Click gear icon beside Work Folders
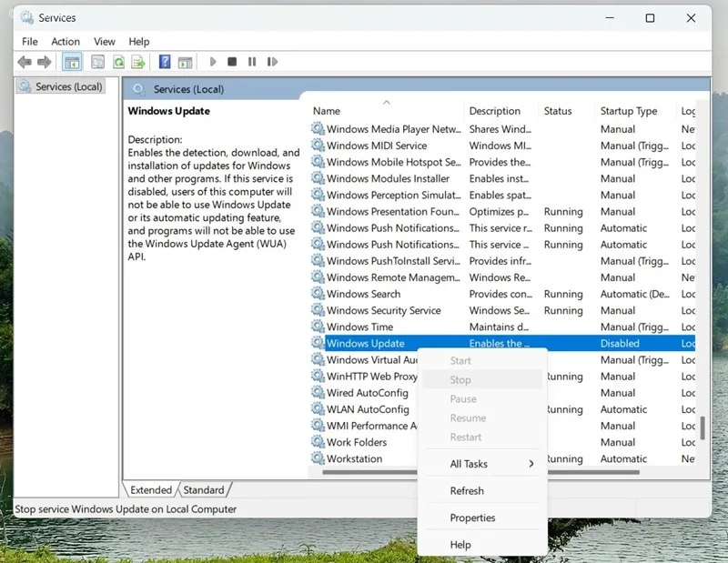The width and height of the screenshot is (728, 563). click(x=318, y=442)
